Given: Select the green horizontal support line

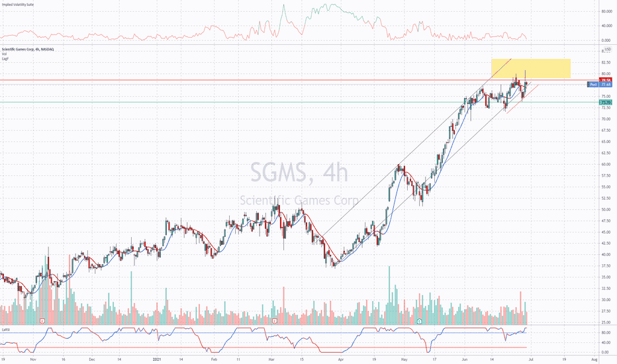Looking at the screenshot, I should 299,103.
